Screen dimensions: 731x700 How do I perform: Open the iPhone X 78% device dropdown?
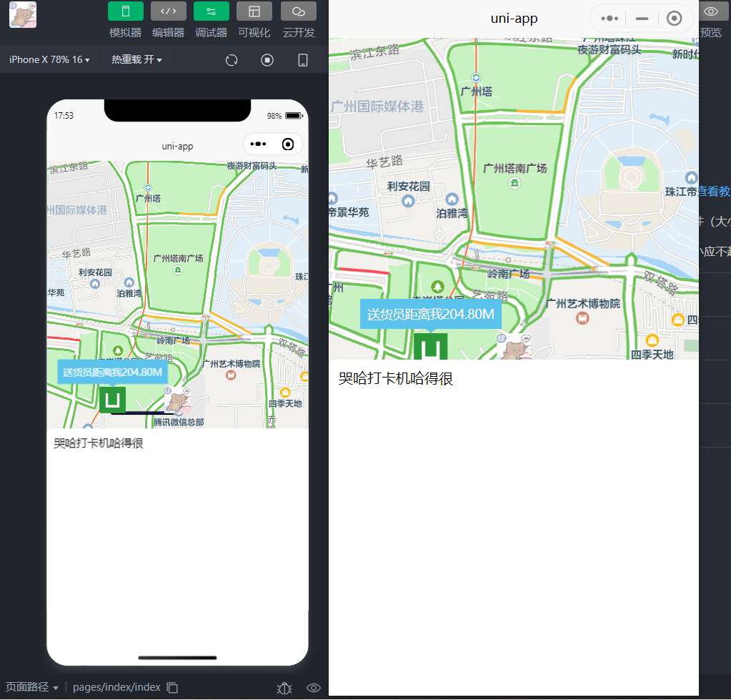49,59
